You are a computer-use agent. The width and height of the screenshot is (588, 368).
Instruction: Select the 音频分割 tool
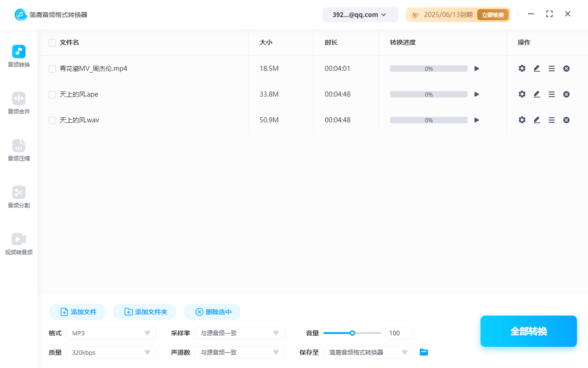(18, 197)
